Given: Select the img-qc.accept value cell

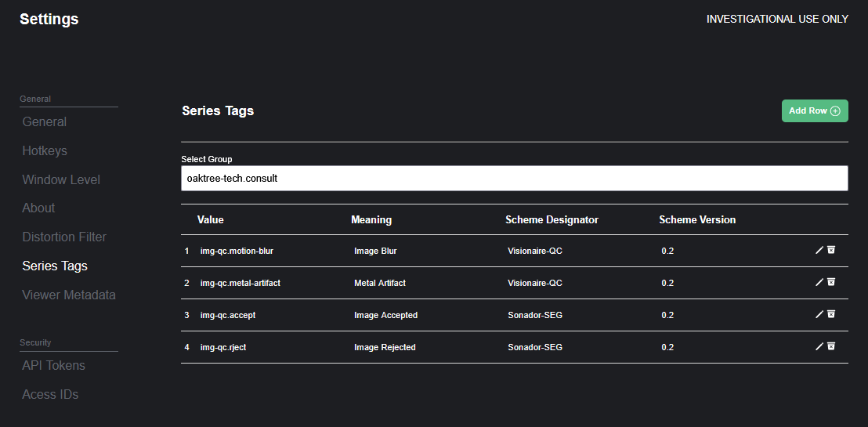Looking at the screenshot, I should click(x=228, y=315).
